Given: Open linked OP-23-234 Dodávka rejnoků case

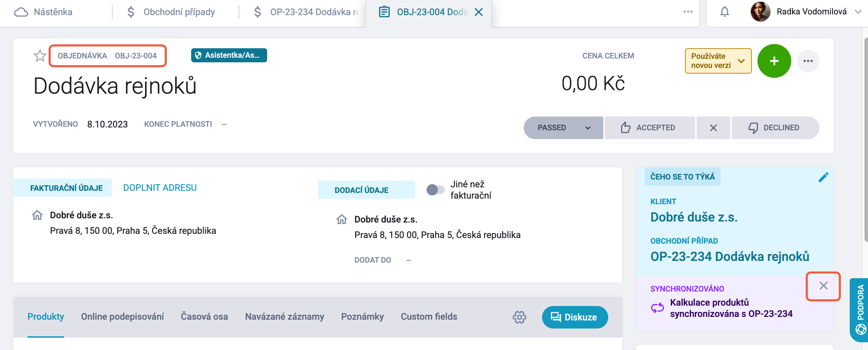Looking at the screenshot, I should coord(730,257).
